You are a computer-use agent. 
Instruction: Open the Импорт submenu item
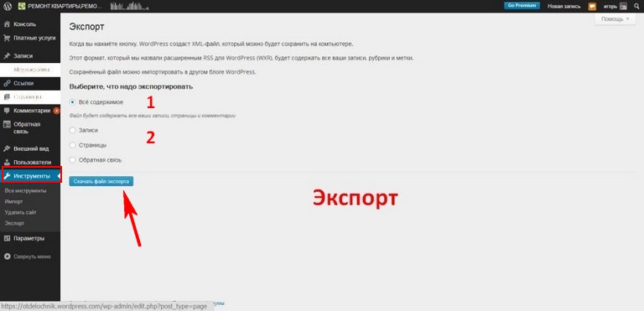(x=14, y=202)
